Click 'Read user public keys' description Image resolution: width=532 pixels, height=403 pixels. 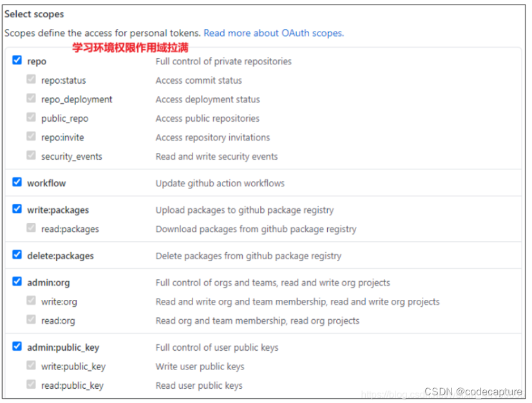pos(199,386)
